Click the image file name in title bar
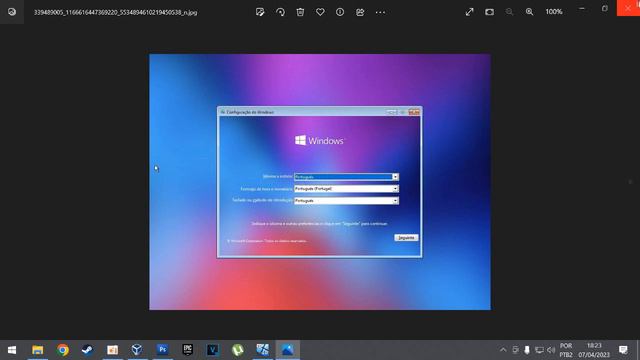Viewport: 640px width, 360px height. (x=116, y=13)
